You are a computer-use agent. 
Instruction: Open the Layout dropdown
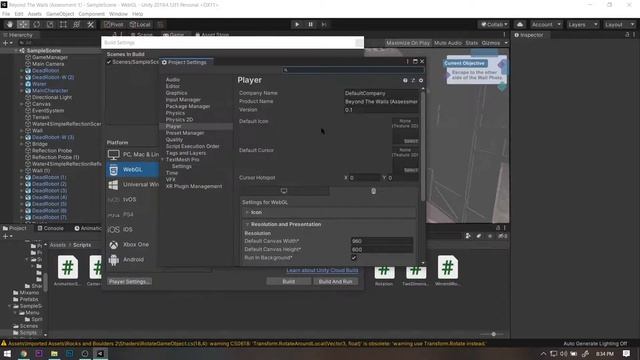coord(619,24)
